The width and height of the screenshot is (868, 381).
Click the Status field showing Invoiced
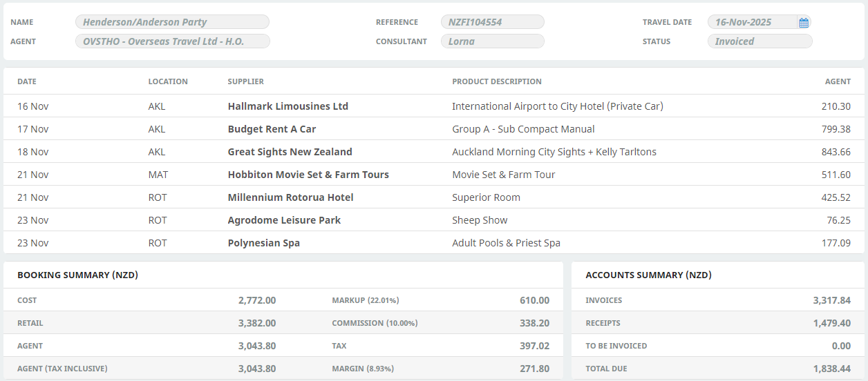(759, 41)
